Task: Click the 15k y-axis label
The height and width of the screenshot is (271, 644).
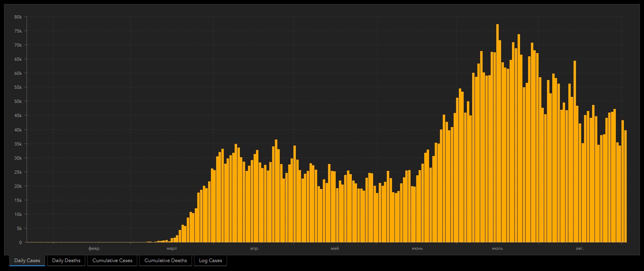Action: pos(18,200)
